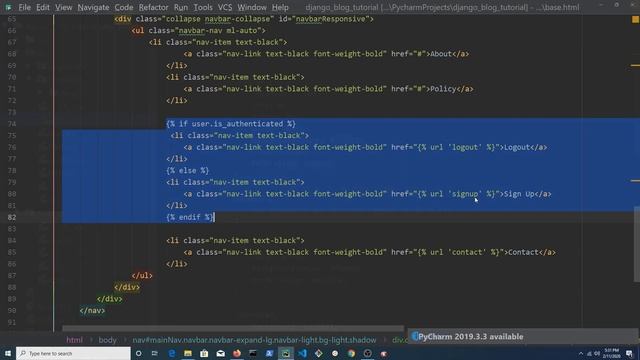The height and width of the screenshot is (360, 640).
Task: Click the 'Type here to search' box
Action: click(x=73, y=353)
